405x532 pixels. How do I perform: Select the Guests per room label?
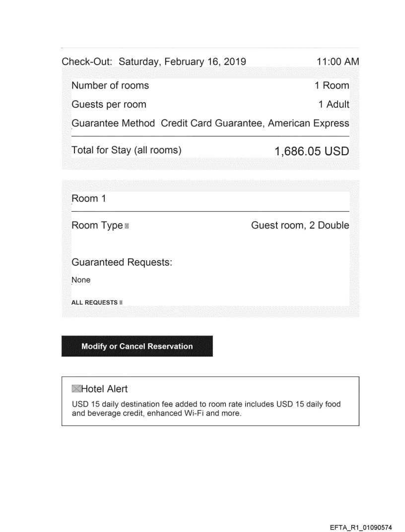pos(109,105)
